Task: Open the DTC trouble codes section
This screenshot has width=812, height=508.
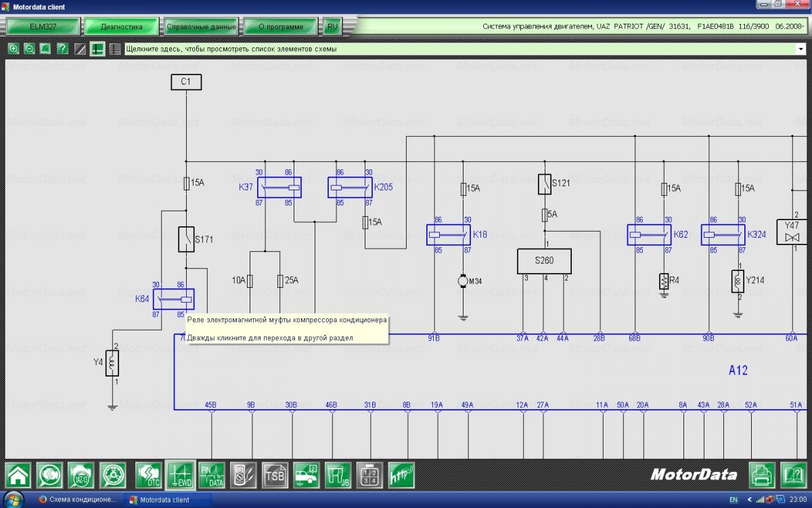Action: pos(148,475)
